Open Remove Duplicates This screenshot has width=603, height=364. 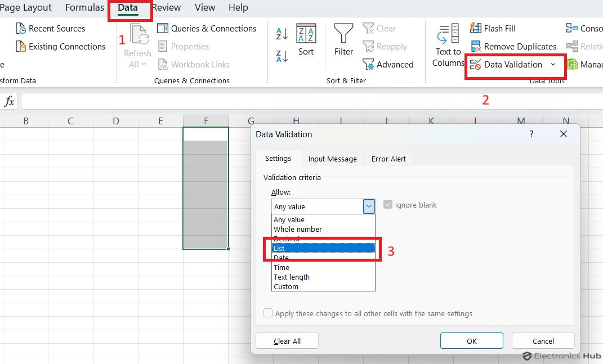coord(513,46)
